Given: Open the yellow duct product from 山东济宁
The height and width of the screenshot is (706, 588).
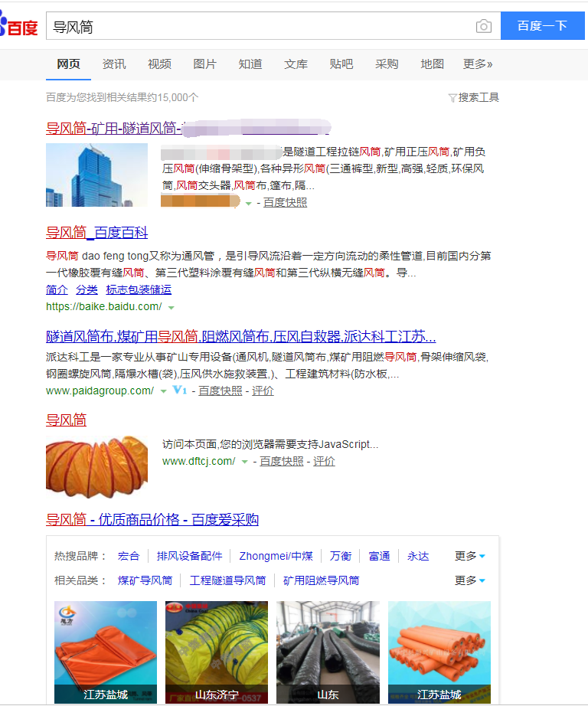Looking at the screenshot, I should point(217,652).
